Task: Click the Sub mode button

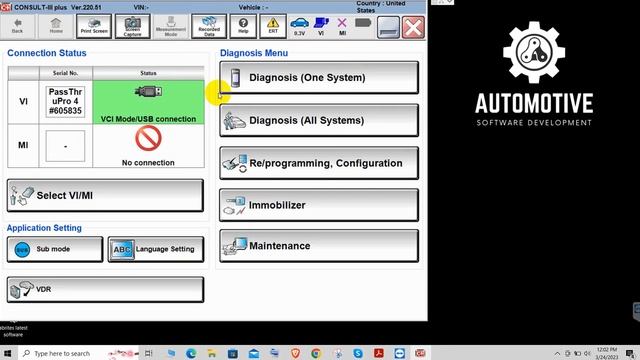Action: coord(55,249)
